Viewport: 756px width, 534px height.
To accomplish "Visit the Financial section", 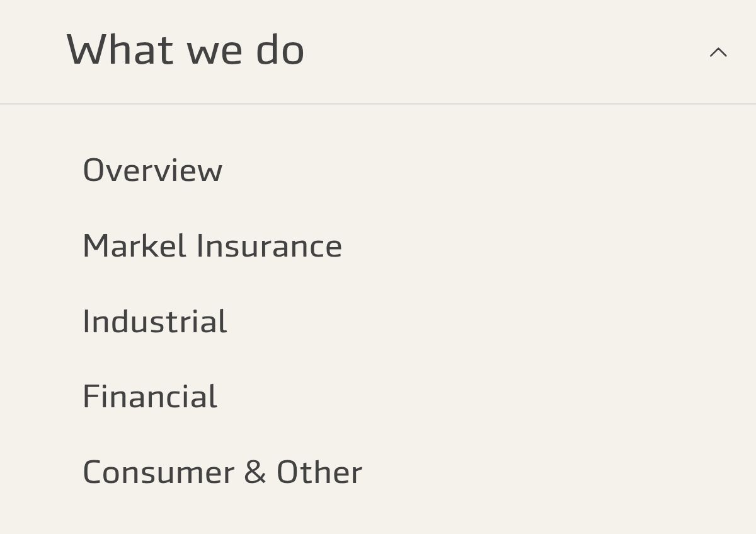I will (x=150, y=397).
